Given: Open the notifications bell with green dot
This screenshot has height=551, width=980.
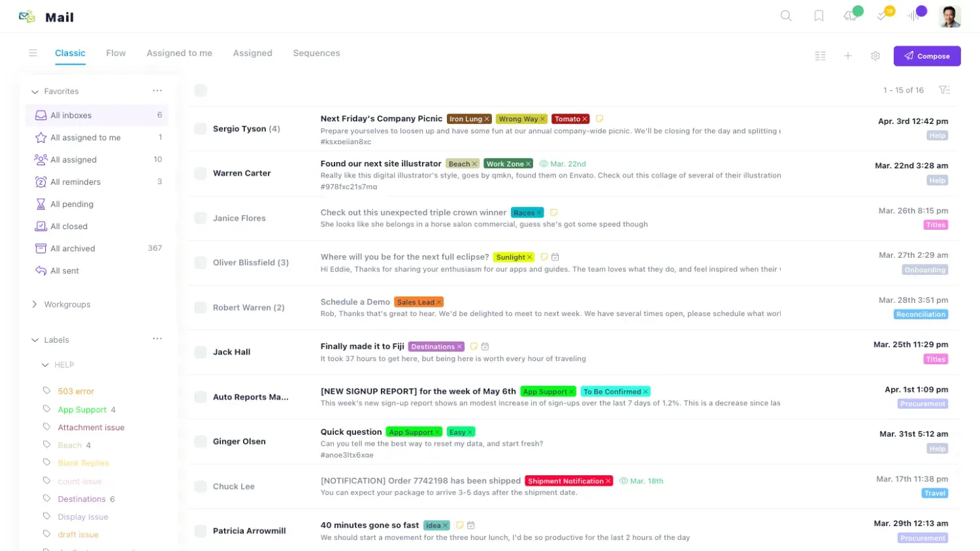Looking at the screenshot, I should tap(851, 15).
